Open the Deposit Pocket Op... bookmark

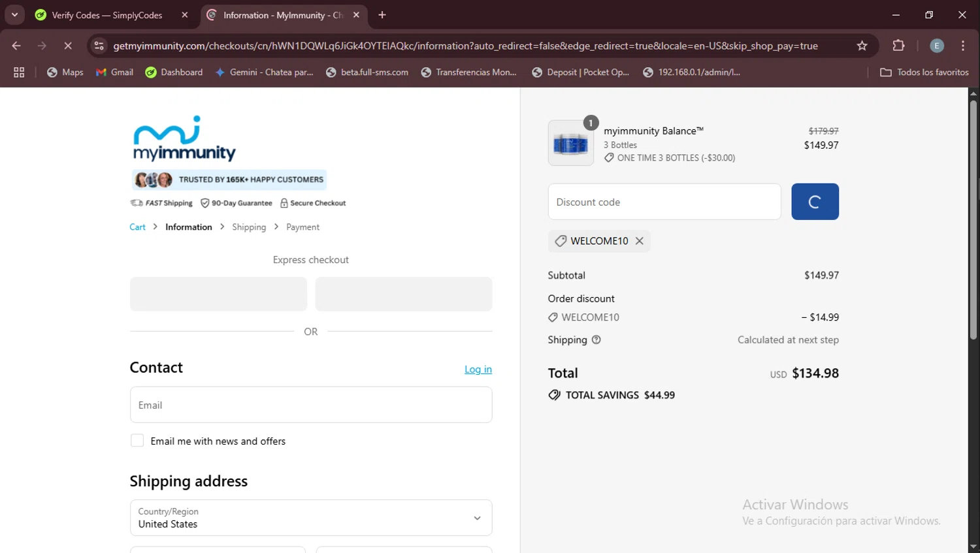pyautogui.click(x=581, y=72)
